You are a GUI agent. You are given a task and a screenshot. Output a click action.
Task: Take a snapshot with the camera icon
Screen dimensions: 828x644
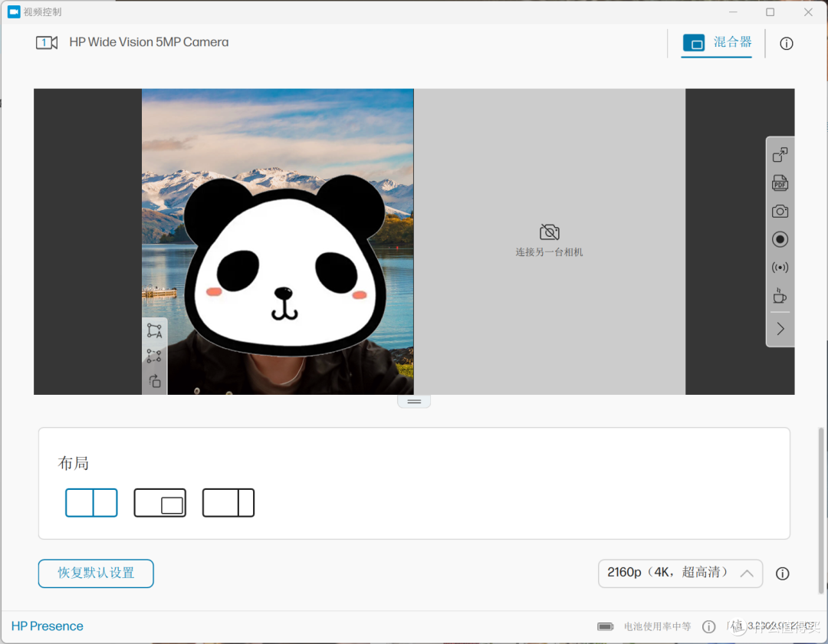pyautogui.click(x=780, y=212)
